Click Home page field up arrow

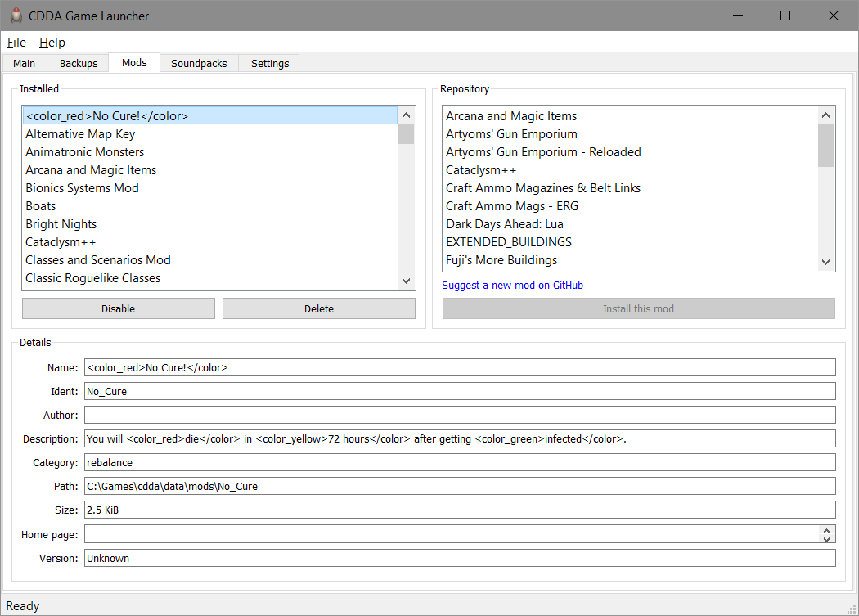[x=826, y=530]
